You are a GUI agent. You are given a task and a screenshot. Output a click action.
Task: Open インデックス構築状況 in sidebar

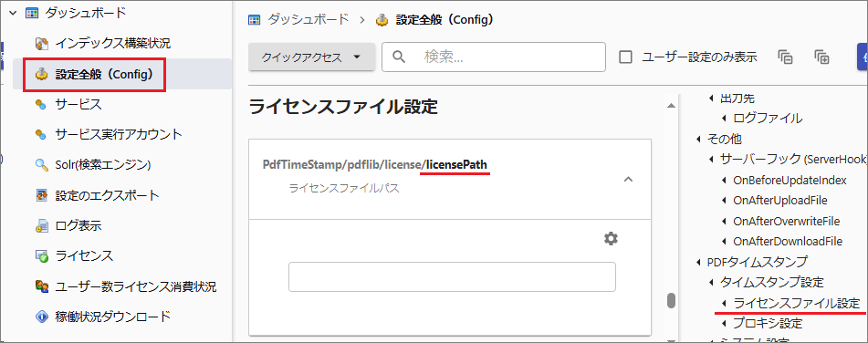click(112, 43)
